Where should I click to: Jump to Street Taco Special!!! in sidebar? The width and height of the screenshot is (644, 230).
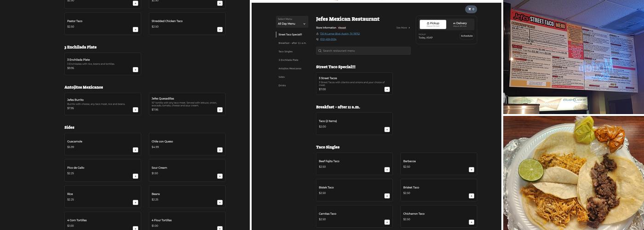[x=290, y=34]
